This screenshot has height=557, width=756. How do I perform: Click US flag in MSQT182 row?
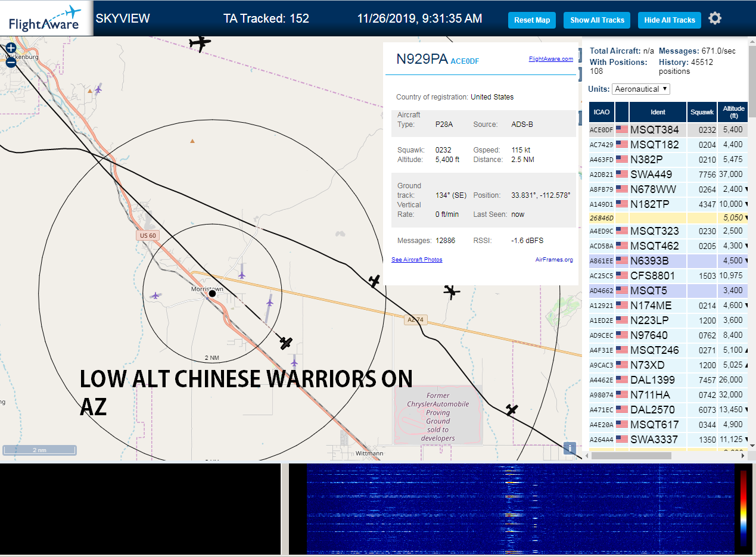click(622, 144)
